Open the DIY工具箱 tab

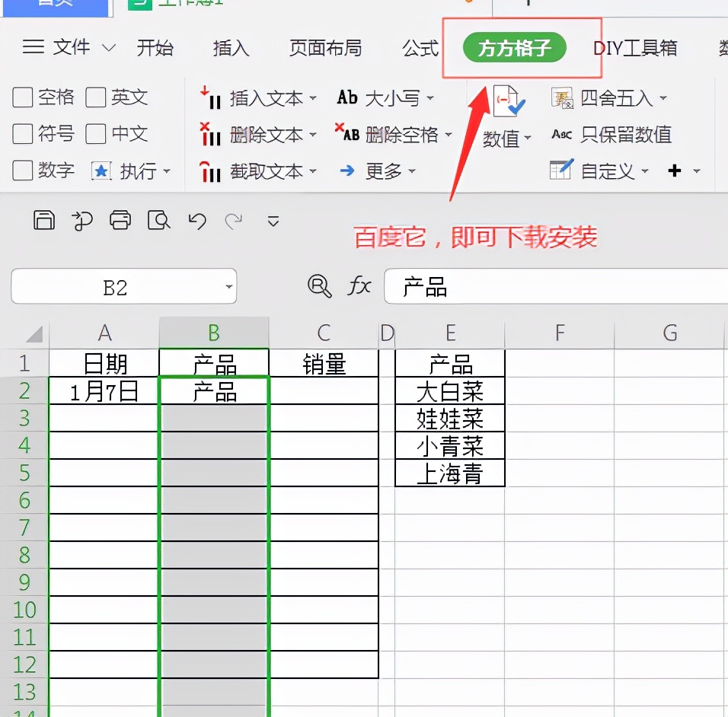point(636,47)
